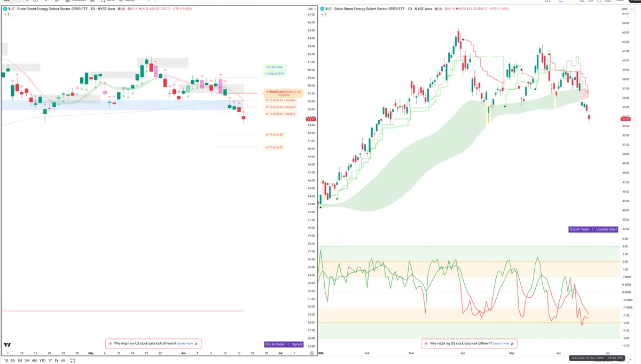Image resolution: width=641 pixels, height=364 pixels.
Task: Click the TradingView logo at chart bottom-left
Action: [x=7, y=345]
